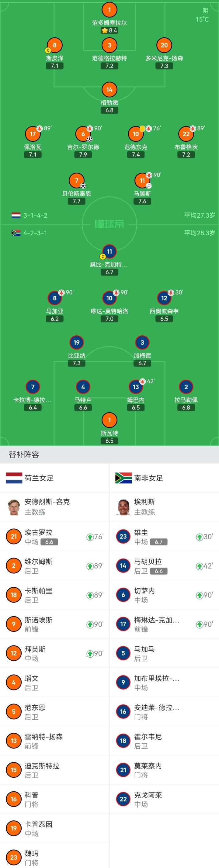Viewport: 219px width, 868px height.
Task: Tap South Africa captain number 11 icon
Action: pyautogui.click(x=109, y=252)
